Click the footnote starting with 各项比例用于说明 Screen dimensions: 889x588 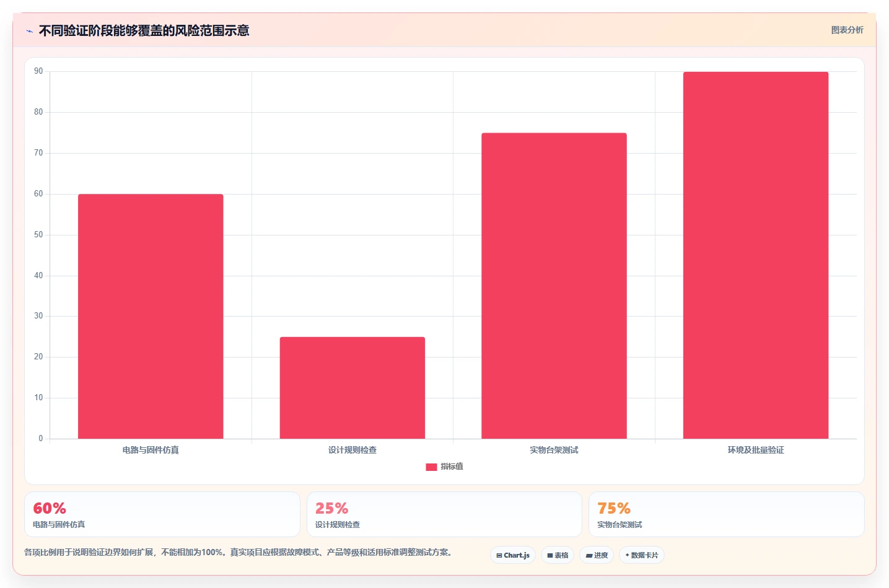click(239, 552)
